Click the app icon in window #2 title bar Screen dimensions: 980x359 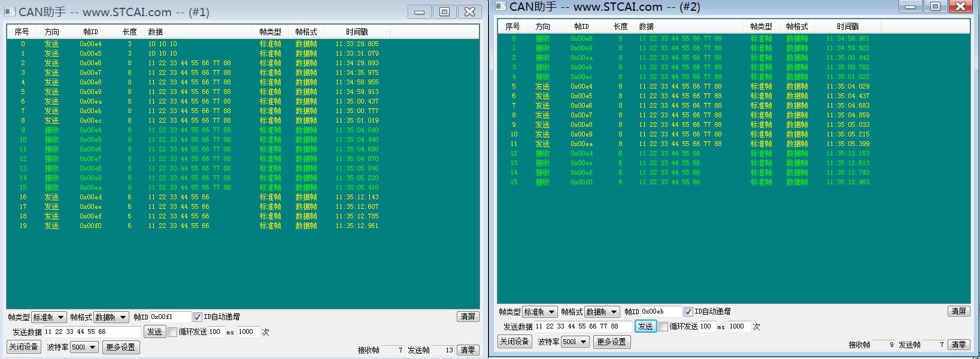click(501, 6)
